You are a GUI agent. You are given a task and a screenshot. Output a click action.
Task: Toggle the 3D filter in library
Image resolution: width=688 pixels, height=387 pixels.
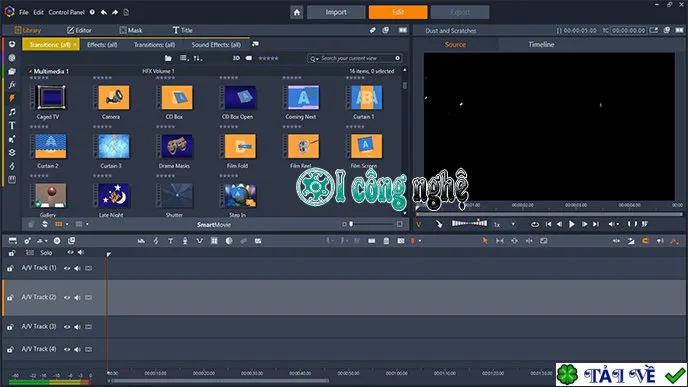(236, 58)
